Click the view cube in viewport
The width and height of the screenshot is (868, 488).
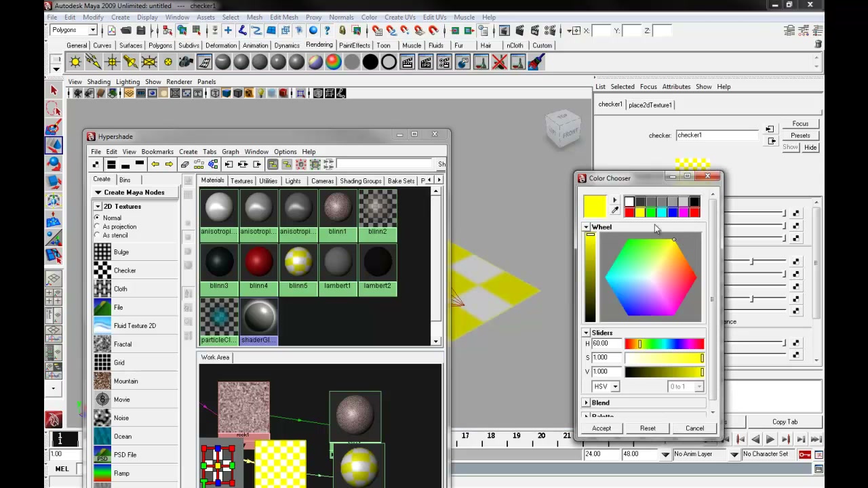(x=564, y=129)
